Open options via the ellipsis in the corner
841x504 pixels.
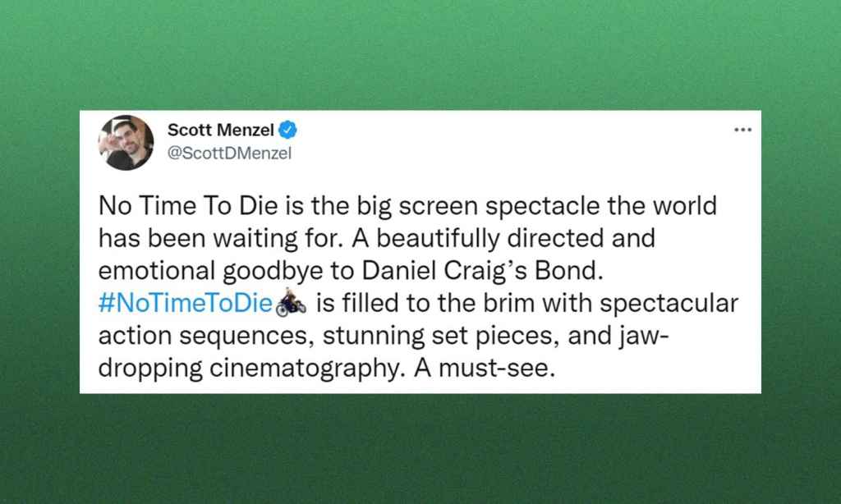point(743,129)
